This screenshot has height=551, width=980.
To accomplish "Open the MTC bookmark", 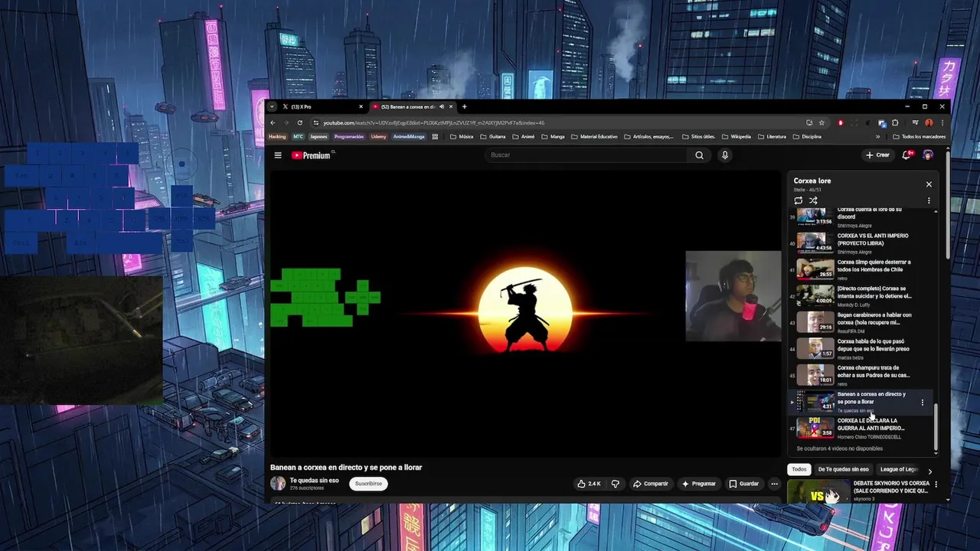I will (x=298, y=136).
